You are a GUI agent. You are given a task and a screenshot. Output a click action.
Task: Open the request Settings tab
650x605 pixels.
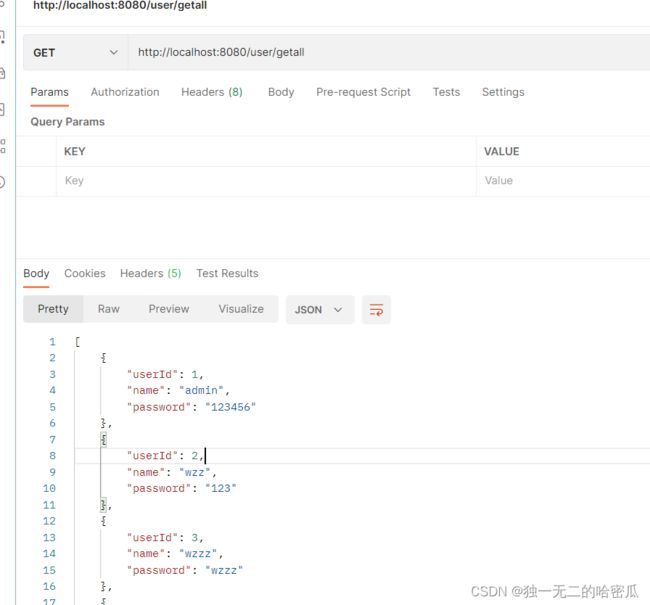[503, 92]
